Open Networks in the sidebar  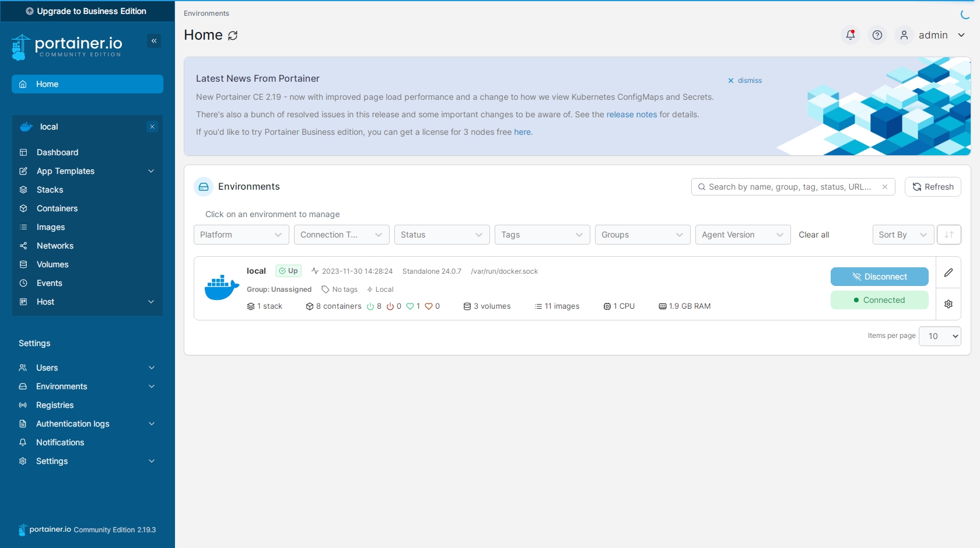pyautogui.click(x=87, y=246)
